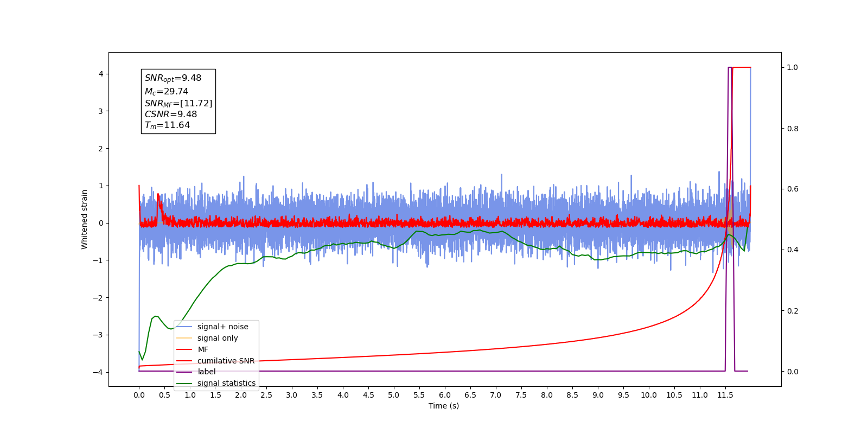The image size is (868, 434).
Task: Click the SNRMF=[11.72] annotation line
Action: (x=178, y=103)
